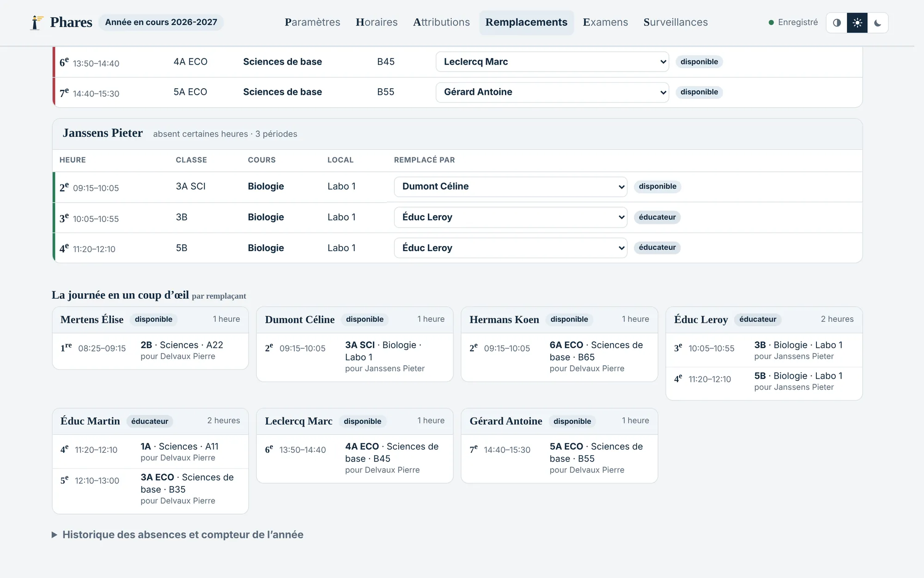Image resolution: width=924 pixels, height=578 pixels.
Task: Click the B45 local cell in table
Action: coord(386,61)
